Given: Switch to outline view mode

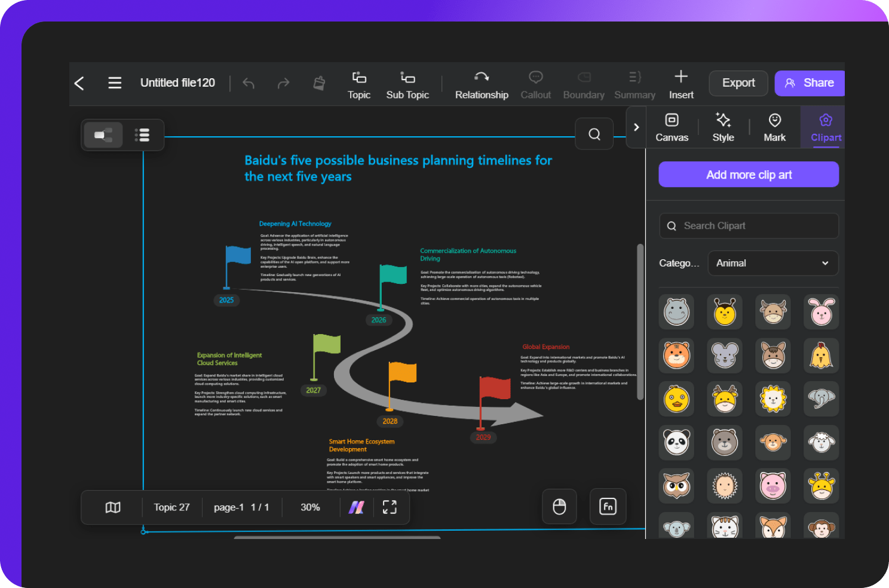Looking at the screenshot, I should point(142,135).
